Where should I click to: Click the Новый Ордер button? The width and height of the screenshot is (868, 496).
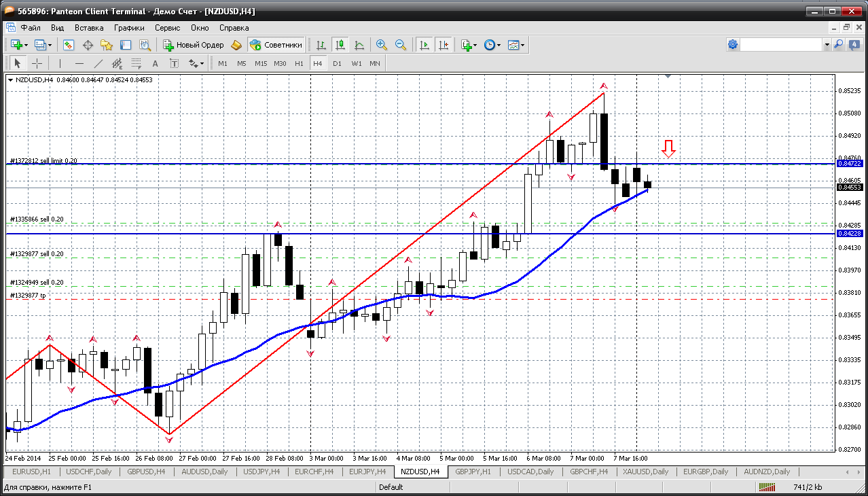tap(194, 45)
